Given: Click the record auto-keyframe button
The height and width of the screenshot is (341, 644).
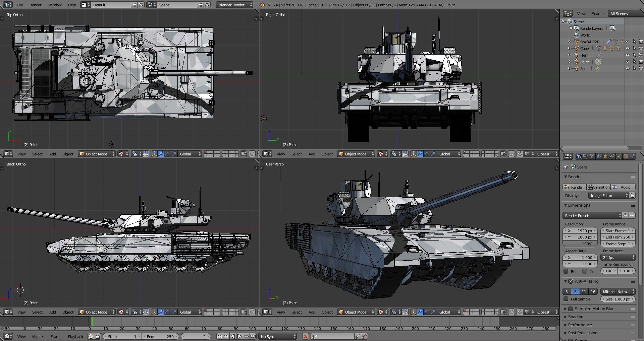Looking at the screenshot, I should [305, 336].
